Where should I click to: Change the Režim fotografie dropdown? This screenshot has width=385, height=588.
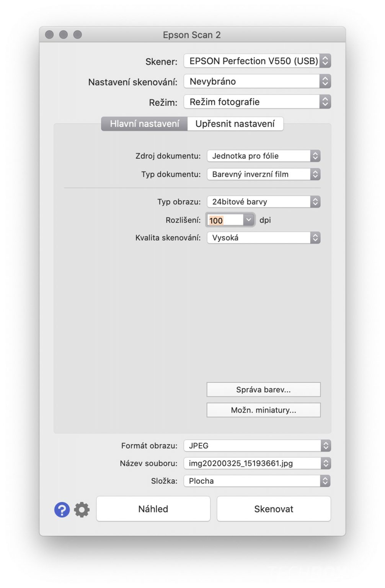click(x=257, y=102)
